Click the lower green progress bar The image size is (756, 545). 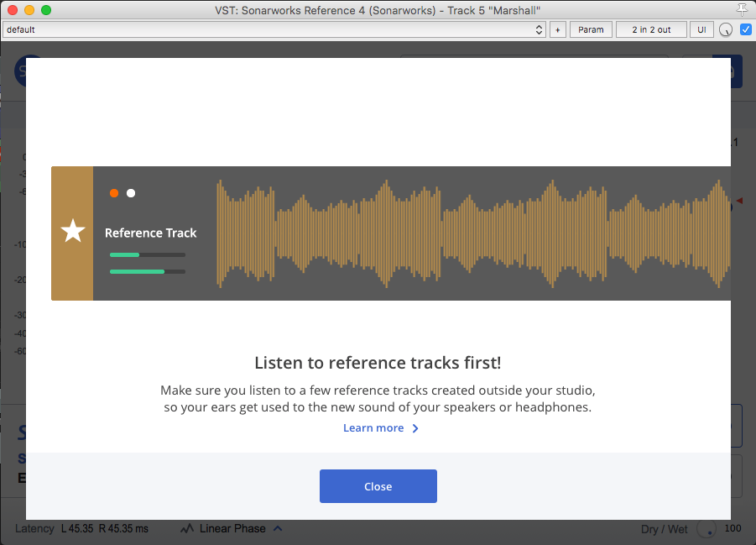(148, 272)
